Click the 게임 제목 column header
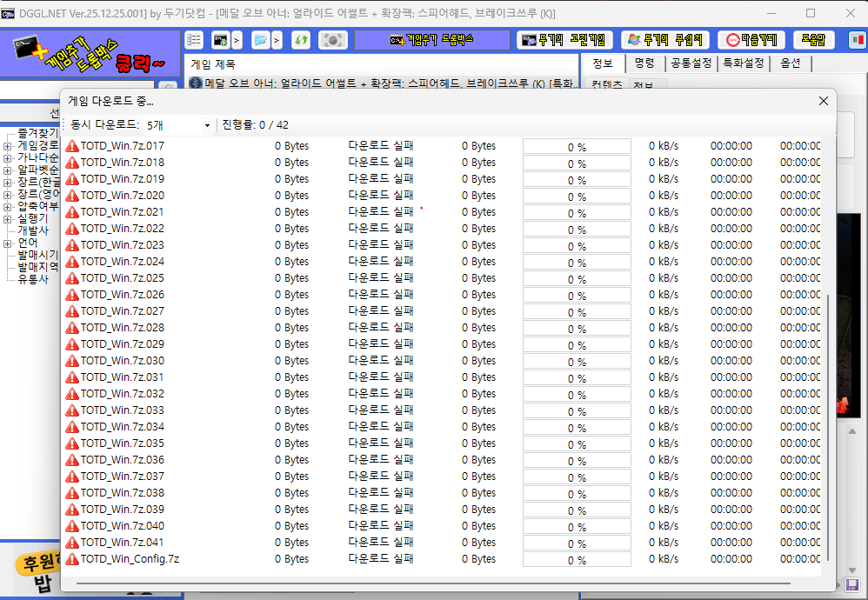 (x=213, y=64)
